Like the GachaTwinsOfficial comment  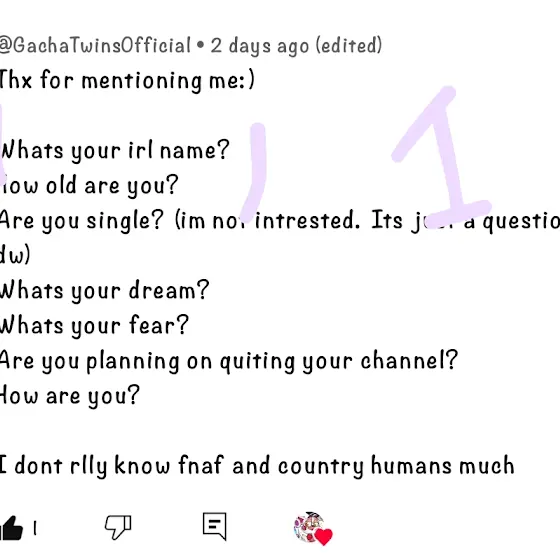click(x=11, y=528)
